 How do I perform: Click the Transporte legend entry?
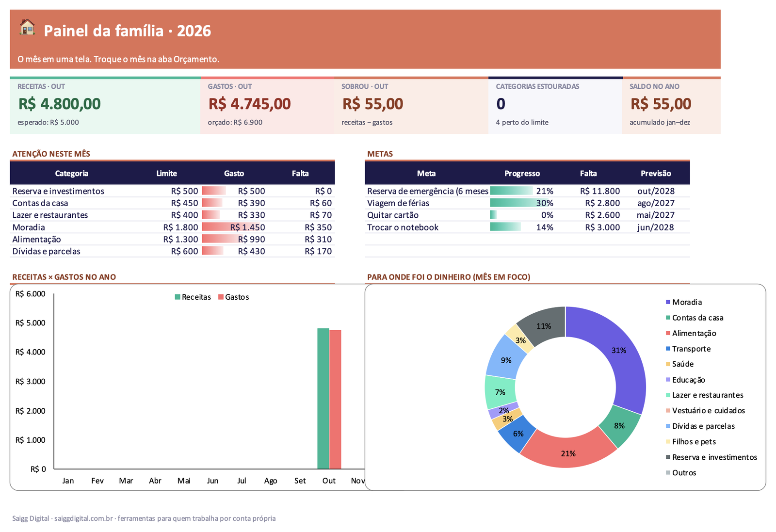(x=688, y=349)
